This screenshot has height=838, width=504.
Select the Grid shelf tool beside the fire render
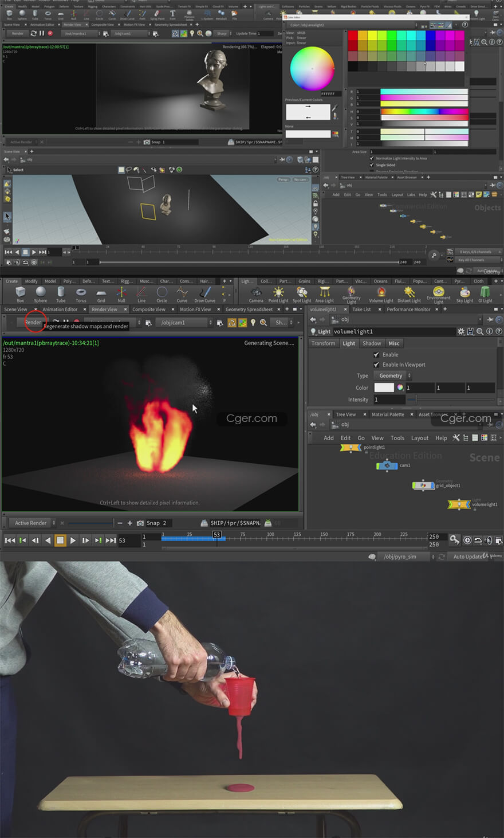point(101,294)
